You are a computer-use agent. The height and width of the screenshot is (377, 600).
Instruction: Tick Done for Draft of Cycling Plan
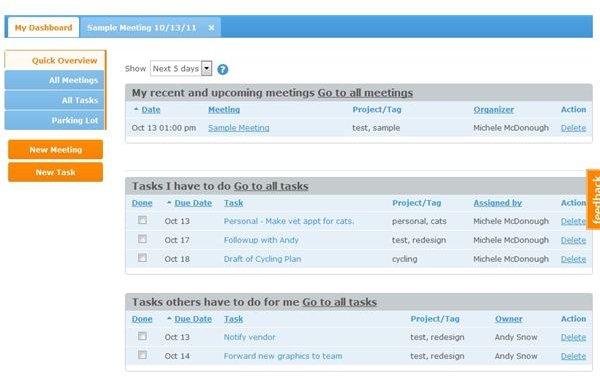point(142,258)
